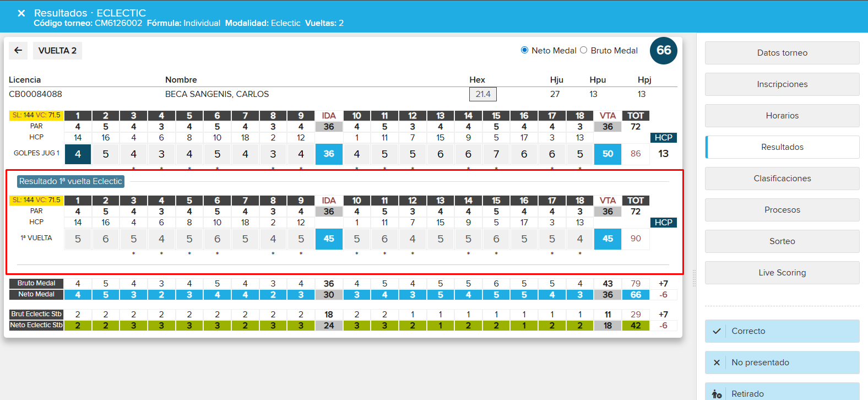Viewport: 868px width, 400px height.
Task: Click the checkmark icon beside Correcto
Action: coord(717,331)
